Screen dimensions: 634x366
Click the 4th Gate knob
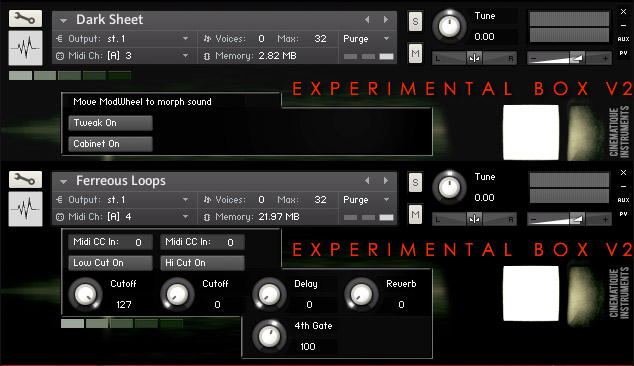270,336
